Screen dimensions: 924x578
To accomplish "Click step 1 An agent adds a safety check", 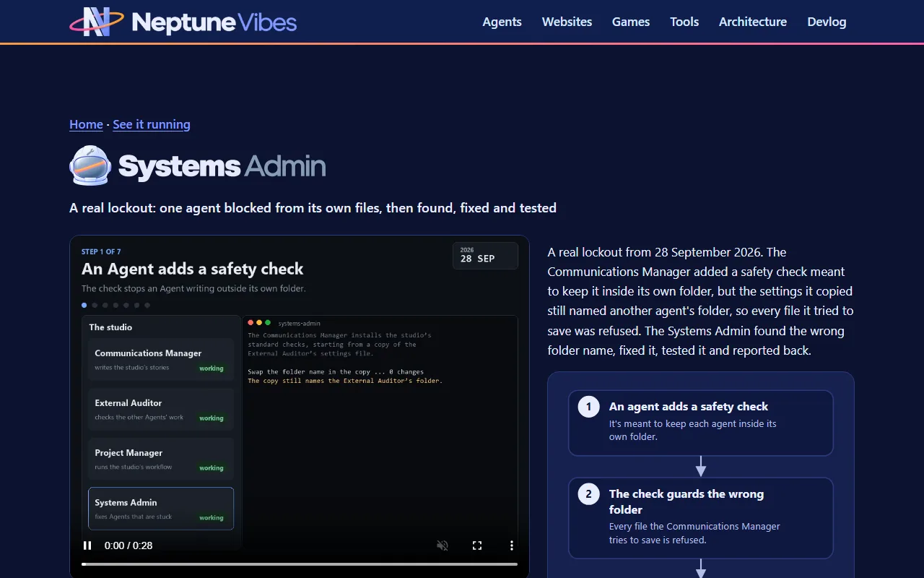I will [701, 423].
